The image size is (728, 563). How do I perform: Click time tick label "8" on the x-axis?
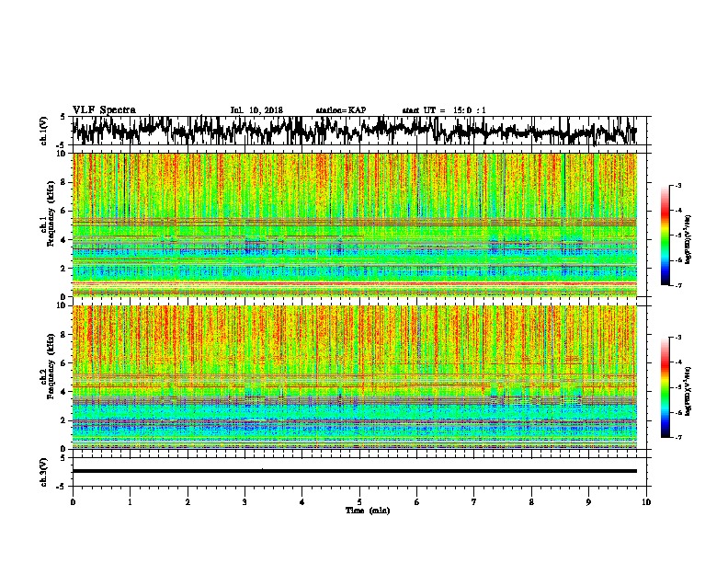click(x=531, y=502)
